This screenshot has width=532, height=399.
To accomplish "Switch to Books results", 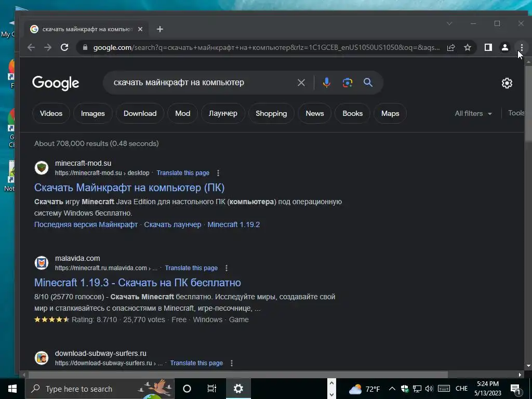I will [353, 114].
